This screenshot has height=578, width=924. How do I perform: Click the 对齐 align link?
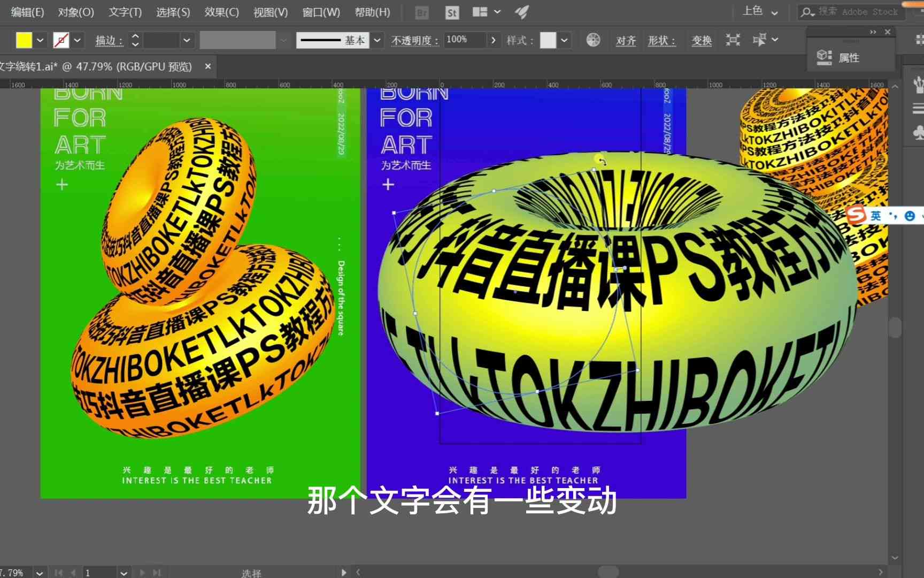coord(626,41)
